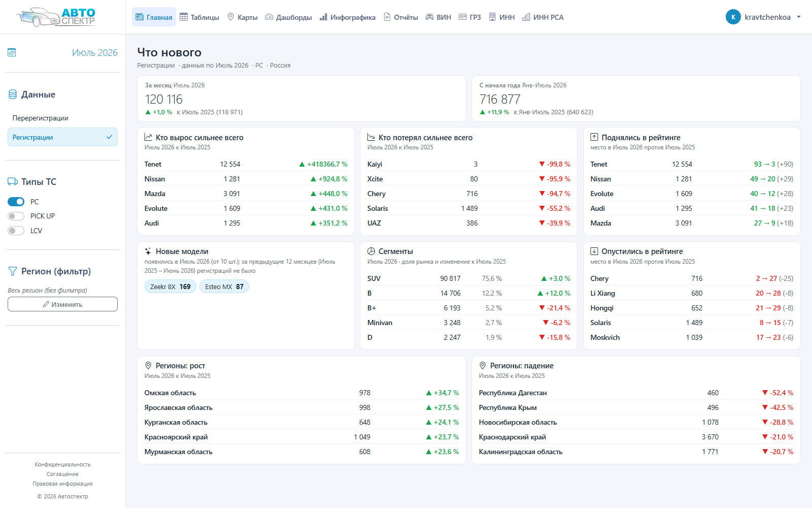Open the Дашборды tab
Image resolution: width=812 pixels, height=508 pixels.
click(288, 17)
